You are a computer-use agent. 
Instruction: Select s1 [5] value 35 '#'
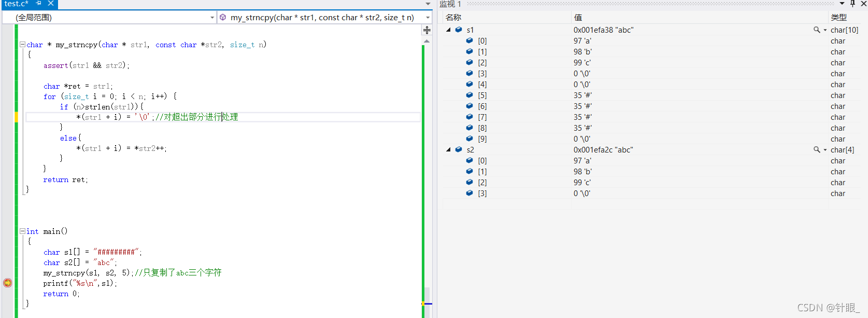click(x=582, y=95)
